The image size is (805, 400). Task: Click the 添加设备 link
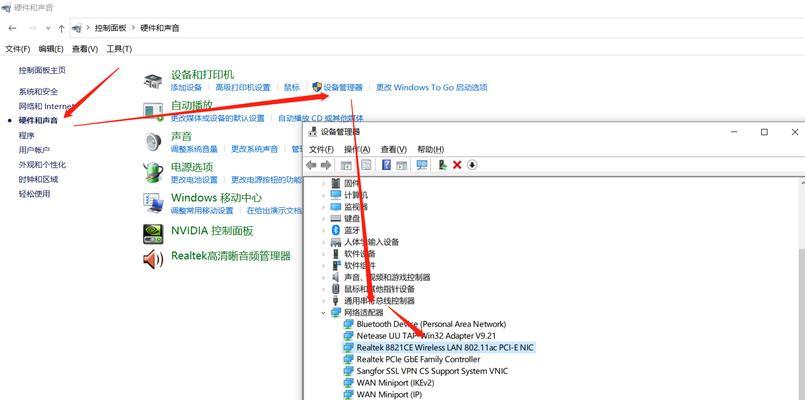click(186, 87)
